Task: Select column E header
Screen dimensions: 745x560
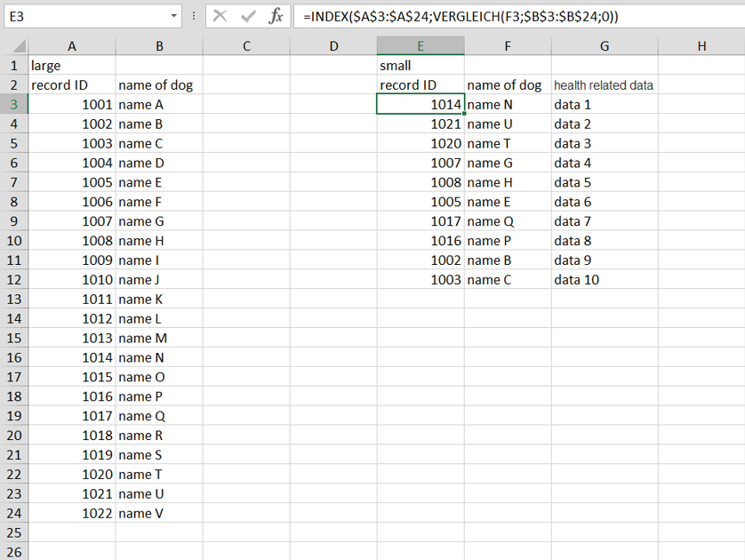Action: 421,46
